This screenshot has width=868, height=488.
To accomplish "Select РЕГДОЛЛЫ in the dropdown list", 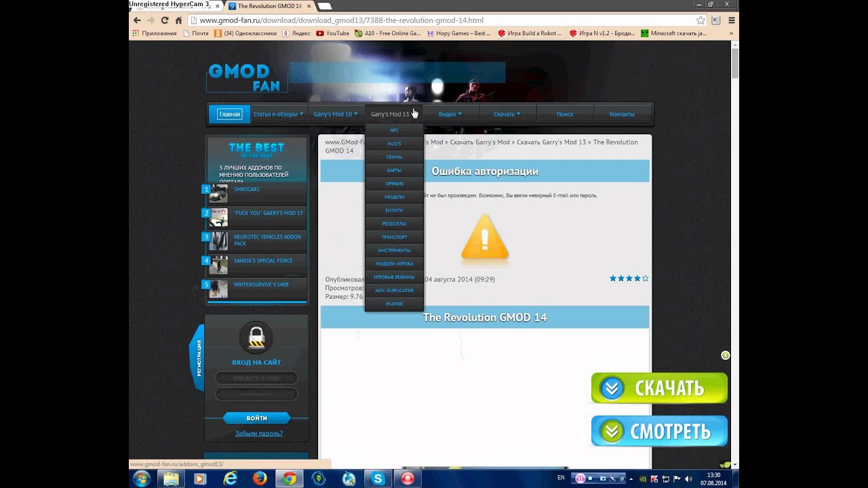I will click(394, 224).
